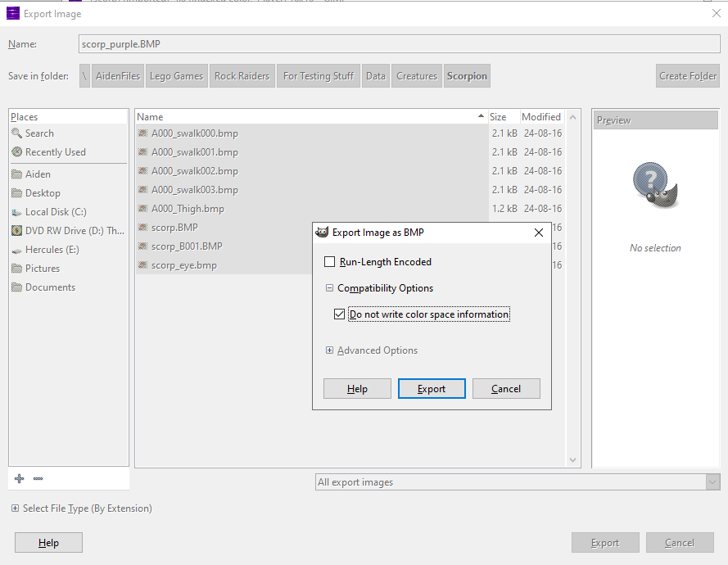Go to the Rock Raiders folder breadcrumb

point(242,75)
